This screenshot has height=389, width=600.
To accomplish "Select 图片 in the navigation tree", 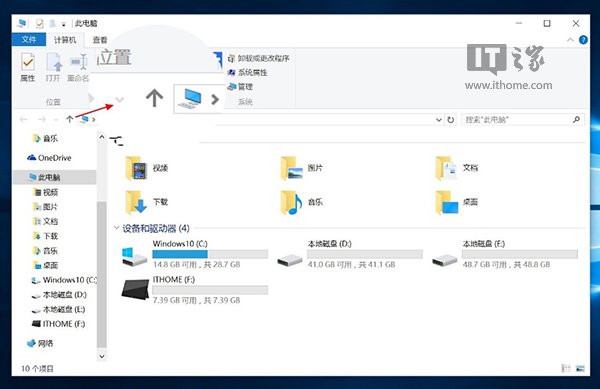I will click(x=46, y=207).
